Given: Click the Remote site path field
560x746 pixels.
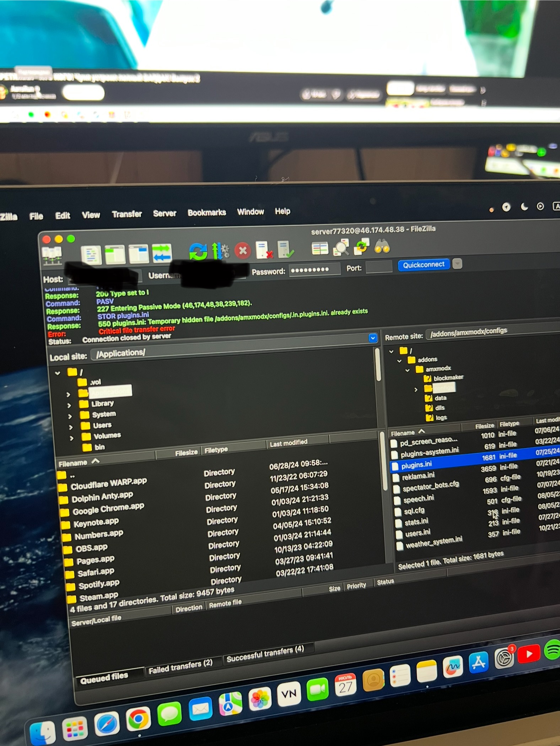Looking at the screenshot, I should 493,332.
